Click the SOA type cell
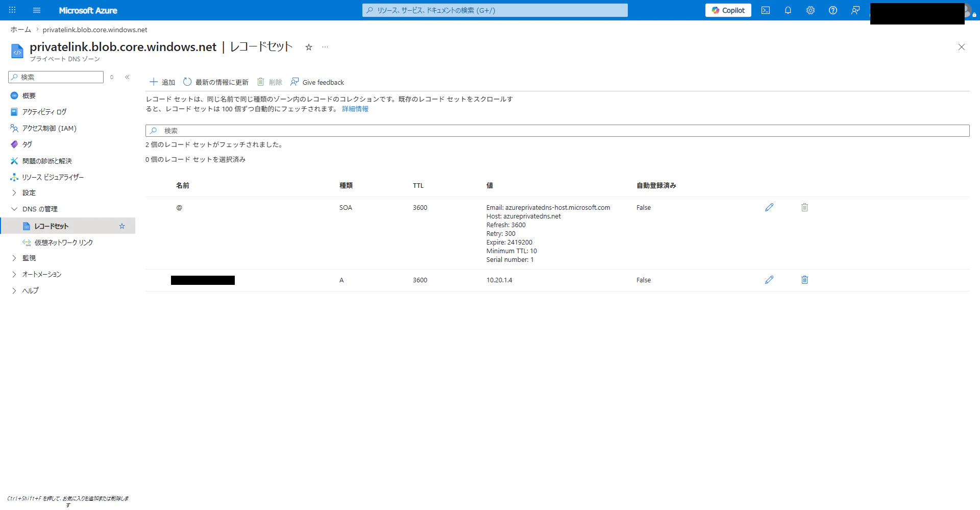This screenshot has height=510, width=980. click(346, 208)
